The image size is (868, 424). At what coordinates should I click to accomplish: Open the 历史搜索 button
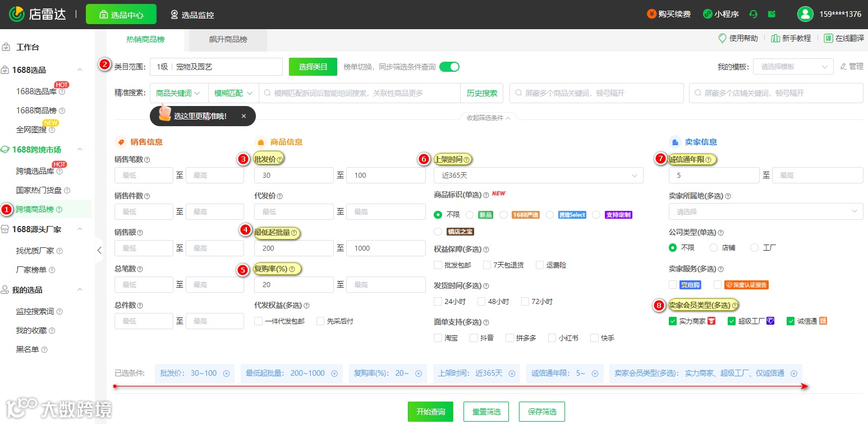pyautogui.click(x=482, y=93)
